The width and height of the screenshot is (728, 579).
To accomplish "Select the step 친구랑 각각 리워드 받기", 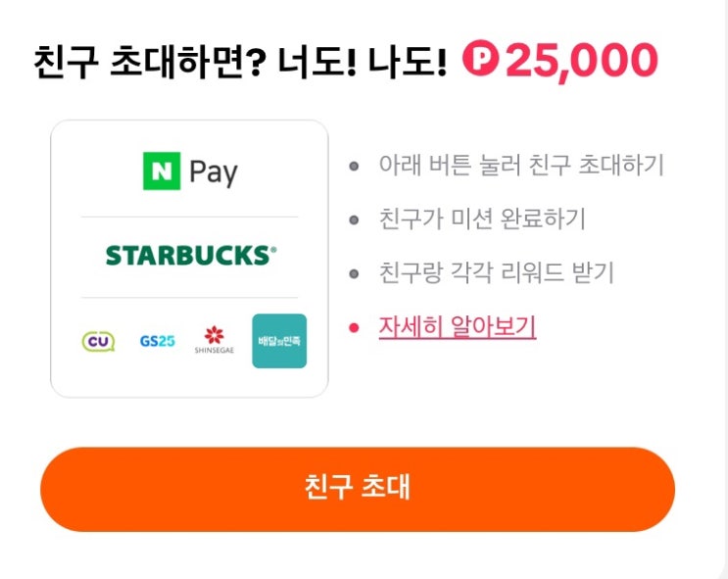I will [497, 272].
